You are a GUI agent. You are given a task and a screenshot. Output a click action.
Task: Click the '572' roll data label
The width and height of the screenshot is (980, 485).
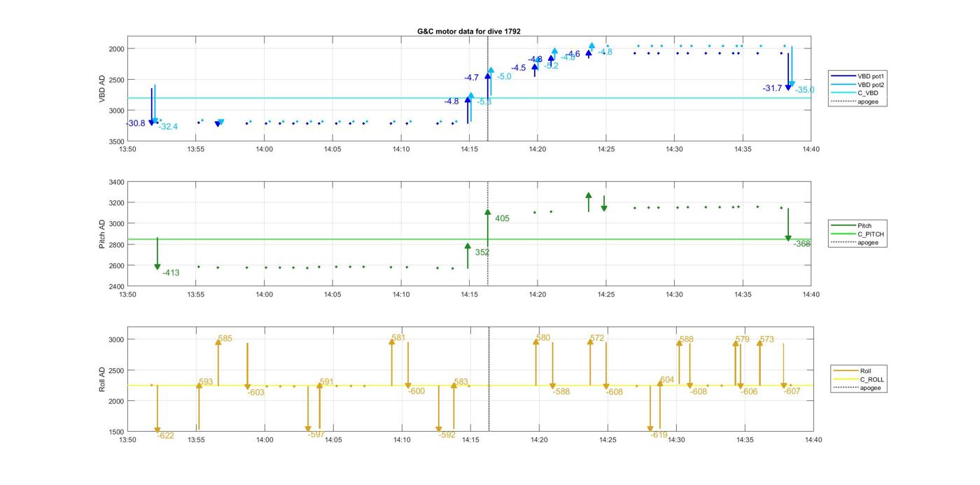coord(597,338)
